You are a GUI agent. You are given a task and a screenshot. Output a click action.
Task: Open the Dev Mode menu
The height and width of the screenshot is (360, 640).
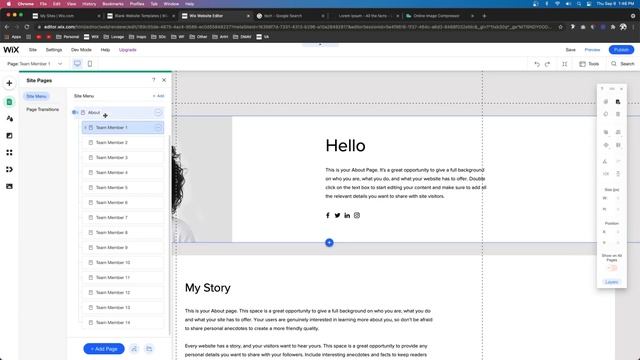(81, 50)
